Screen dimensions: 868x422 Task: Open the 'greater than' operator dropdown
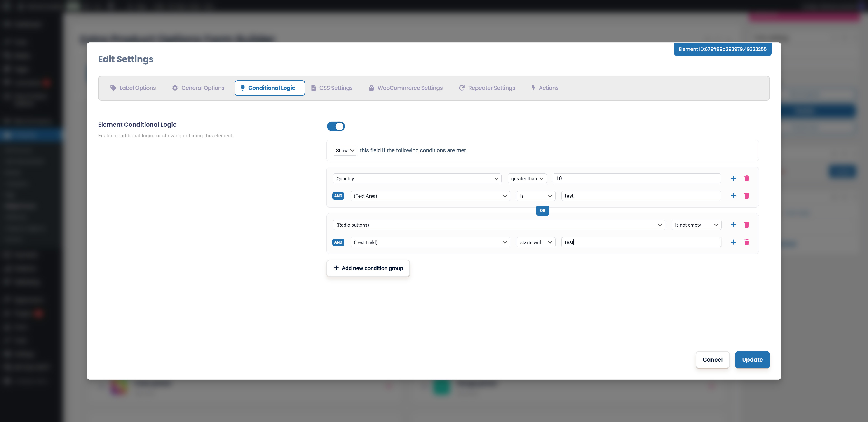(527, 178)
